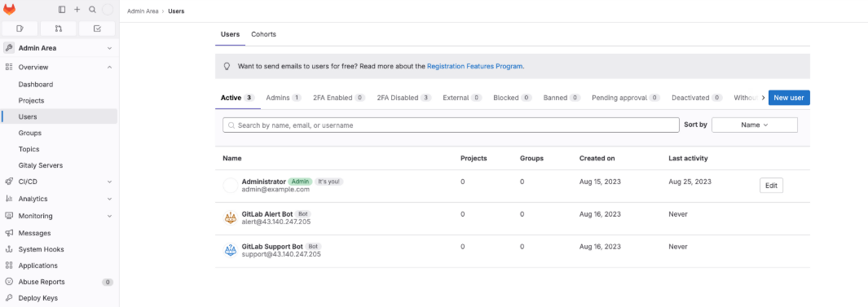Select the Deactivated filter tab
Screen dimensions: 868x307
pos(697,98)
